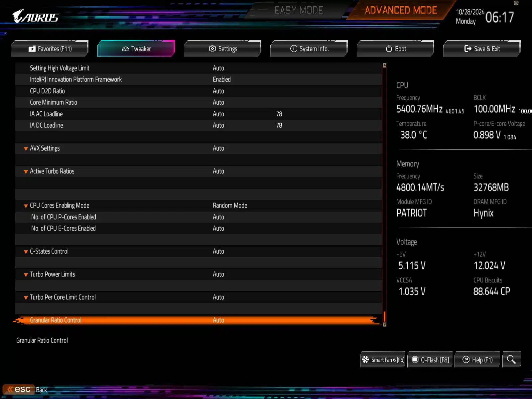Open the System Info. tab

coord(309,49)
